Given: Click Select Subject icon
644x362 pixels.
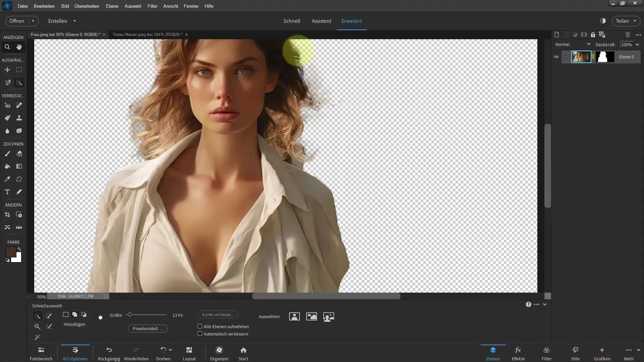Looking at the screenshot, I should [x=294, y=316].
